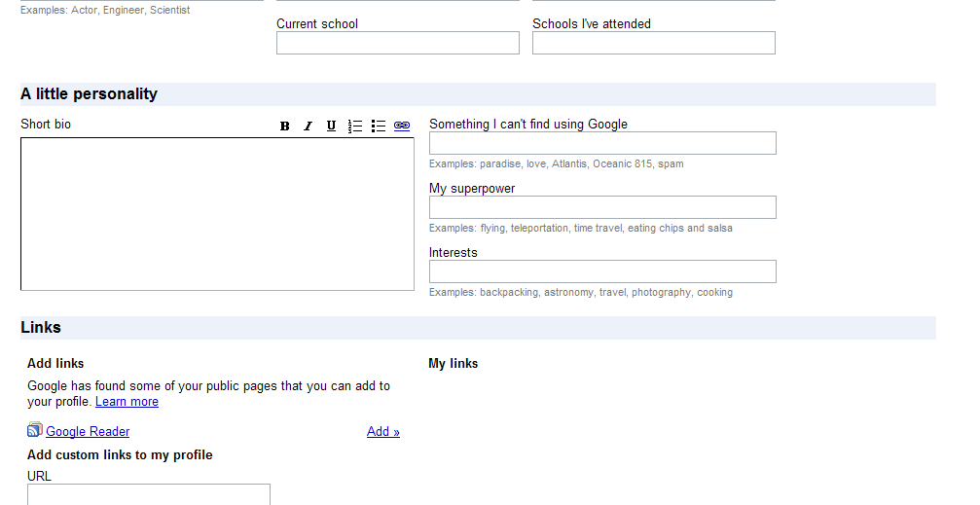Apply bold formatting in Short bio toolbar
This screenshot has width=980, height=505.
[284, 126]
